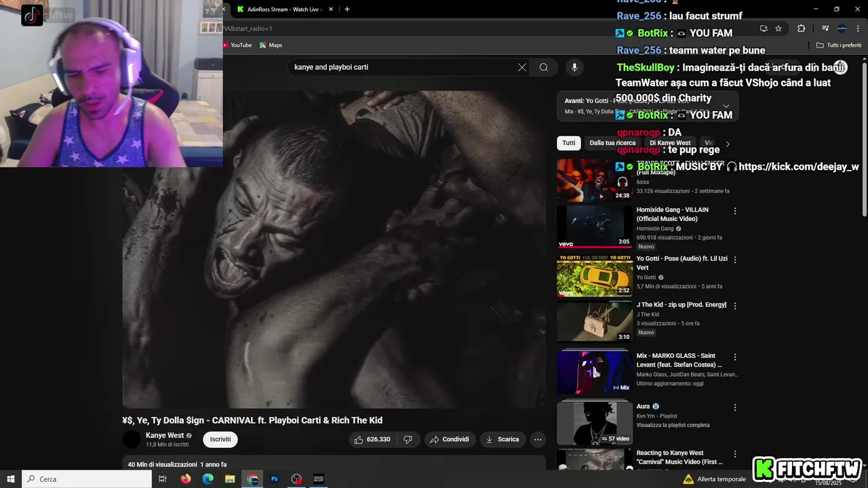The image size is (868, 488).
Task: Click the Chrome taskbar icon
Action: pyautogui.click(x=252, y=479)
